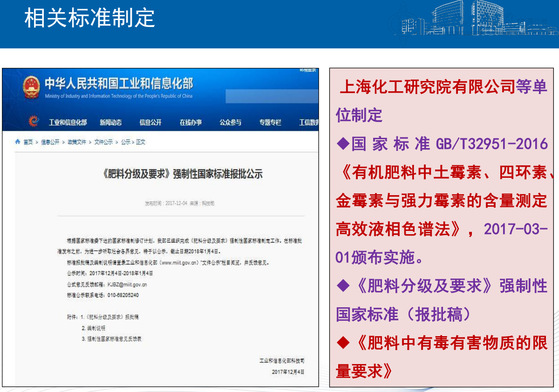Click the article headline 《肥料分级及要求》强制性国家标准报批公示

[x=182, y=175]
